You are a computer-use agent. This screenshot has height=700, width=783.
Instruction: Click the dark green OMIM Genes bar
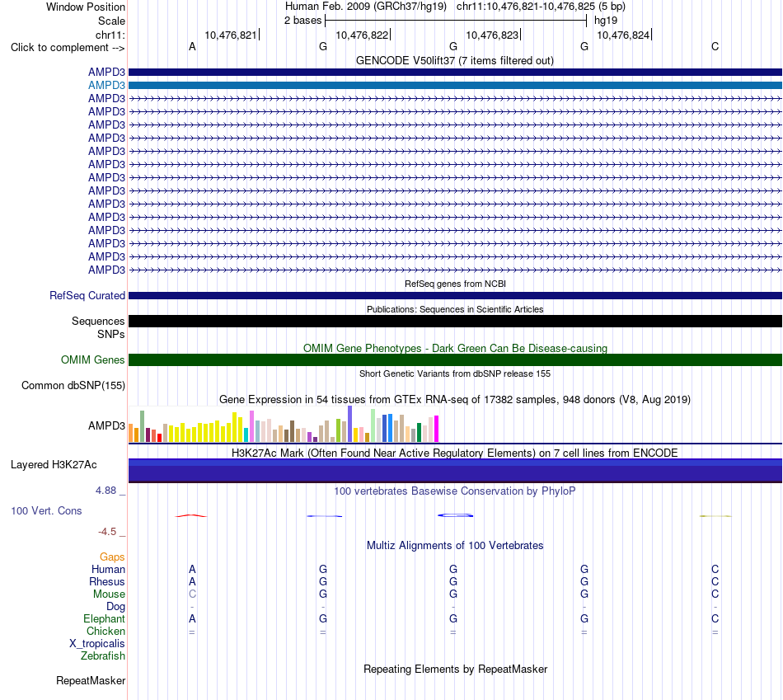coord(455,359)
